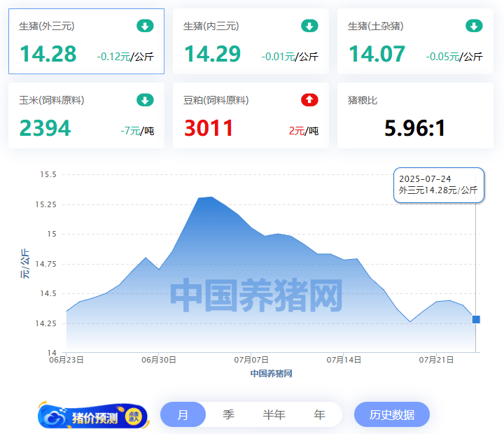Screen dimensions: 504x434
Task: Click the 14.28 price value
Action: [x=48, y=54]
